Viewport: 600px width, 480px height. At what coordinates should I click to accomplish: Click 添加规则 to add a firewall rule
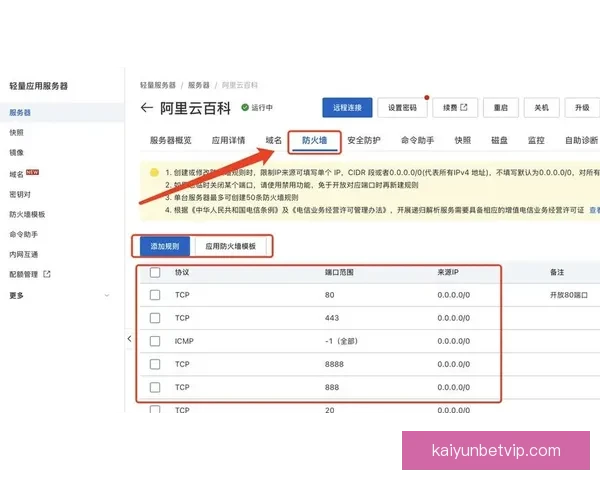click(165, 246)
